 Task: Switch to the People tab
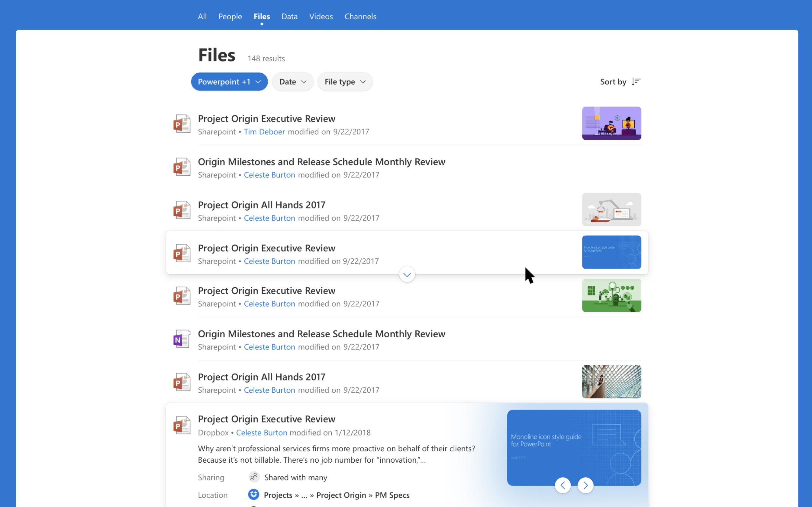[x=230, y=16]
